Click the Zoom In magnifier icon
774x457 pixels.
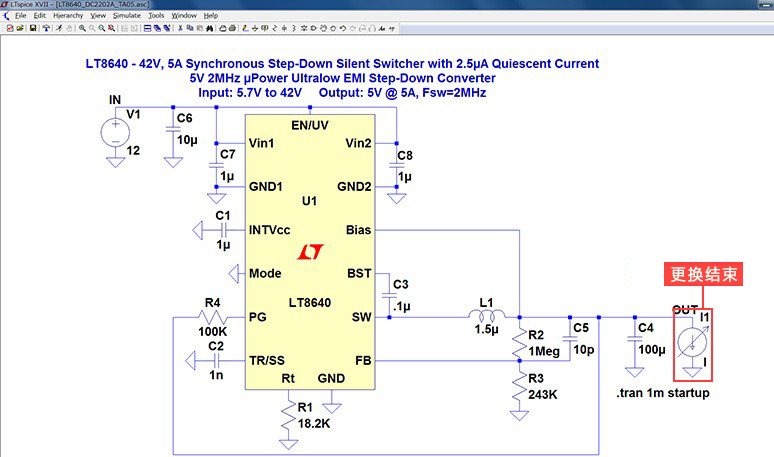tap(82, 28)
